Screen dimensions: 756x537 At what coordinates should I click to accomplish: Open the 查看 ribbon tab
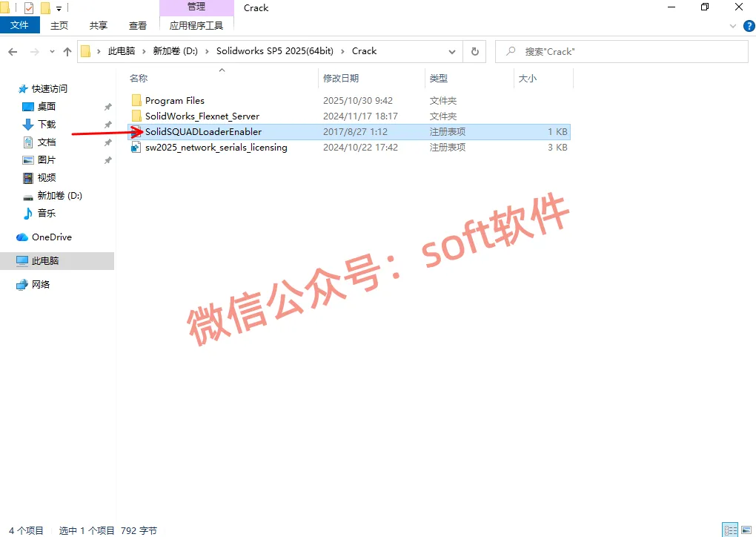[137, 25]
